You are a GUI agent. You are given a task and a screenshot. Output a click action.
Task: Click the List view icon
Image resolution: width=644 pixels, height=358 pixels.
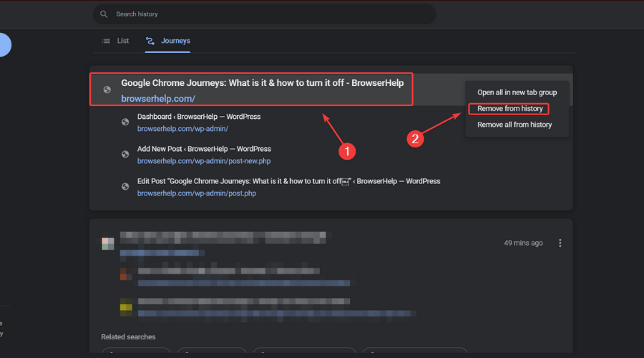click(107, 41)
